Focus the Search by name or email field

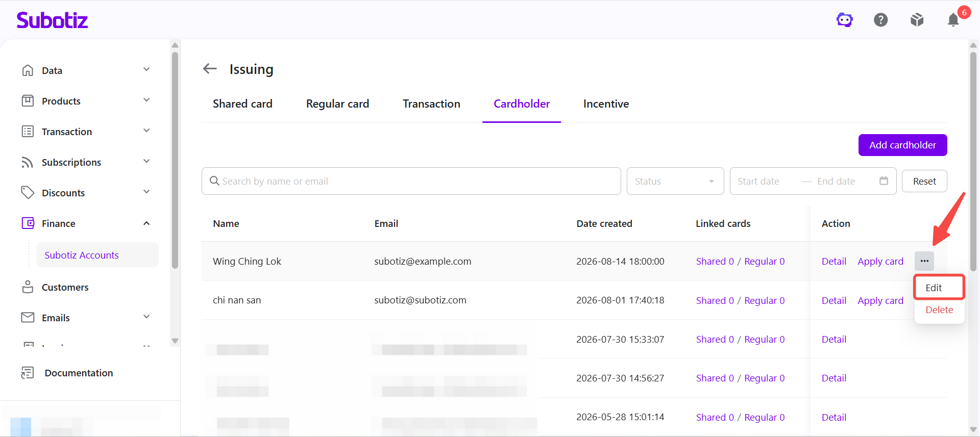pos(411,181)
